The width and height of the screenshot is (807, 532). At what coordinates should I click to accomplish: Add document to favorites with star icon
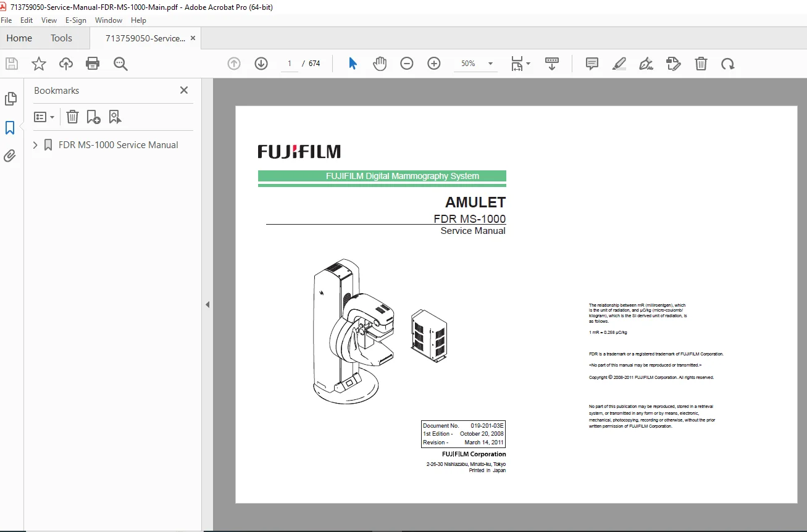point(39,64)
